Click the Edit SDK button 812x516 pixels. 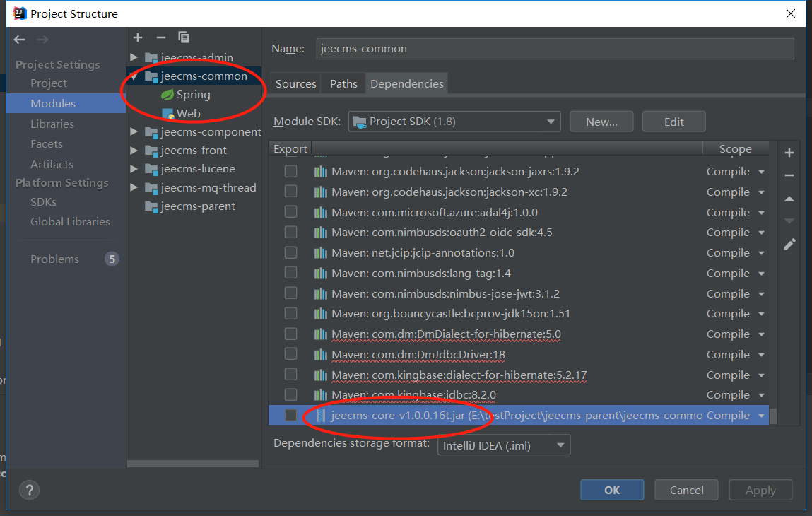click(x=673, y=122)
